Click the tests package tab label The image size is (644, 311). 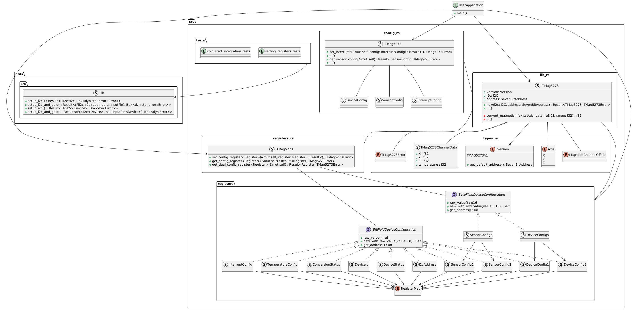coord(201,40)
